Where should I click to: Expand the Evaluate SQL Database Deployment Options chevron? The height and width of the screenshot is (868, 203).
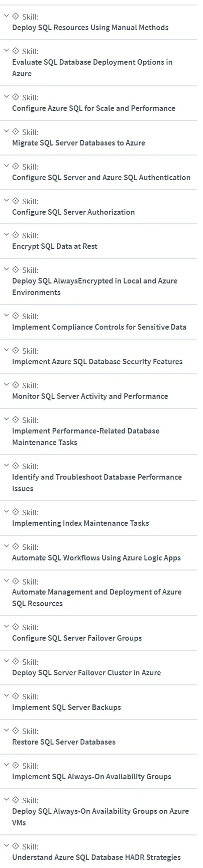[x=6, y=50]
